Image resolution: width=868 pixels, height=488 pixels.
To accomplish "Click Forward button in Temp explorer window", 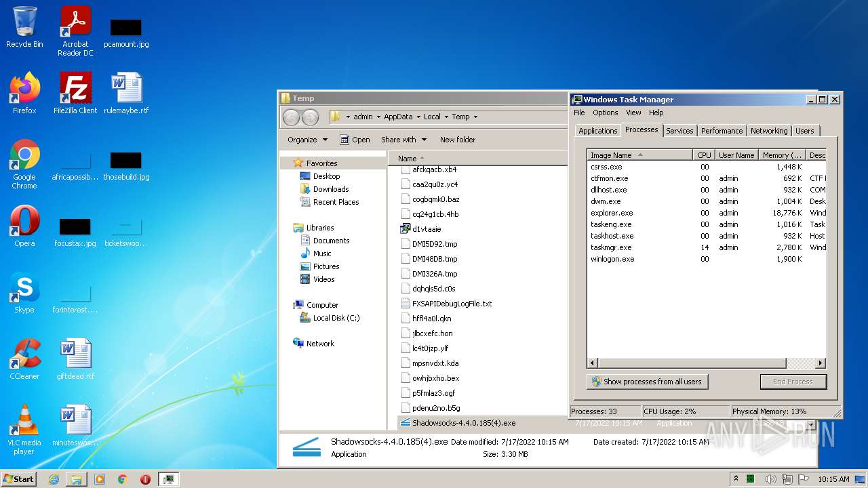I will (310, 117).
